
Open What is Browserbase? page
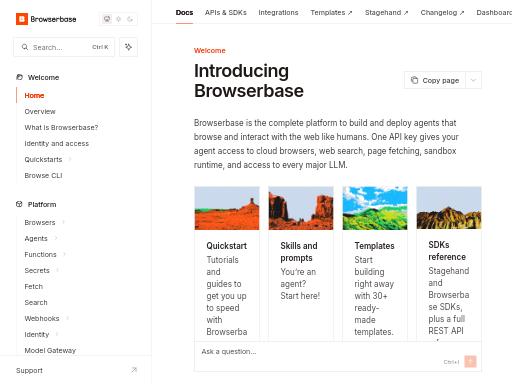click(61, 128)
